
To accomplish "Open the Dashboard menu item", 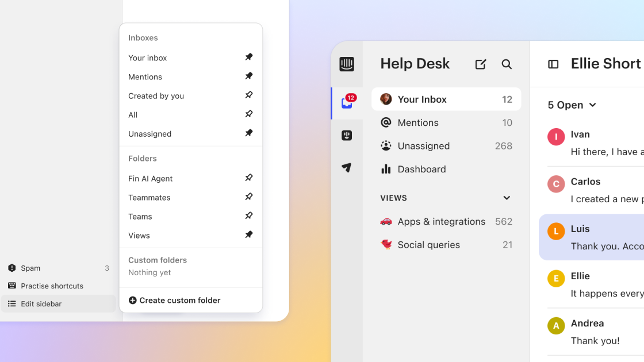I will tap(421, 170).
